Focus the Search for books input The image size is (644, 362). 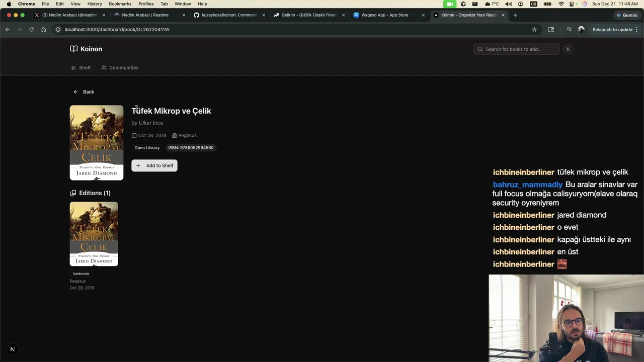[x=516, y=49]
